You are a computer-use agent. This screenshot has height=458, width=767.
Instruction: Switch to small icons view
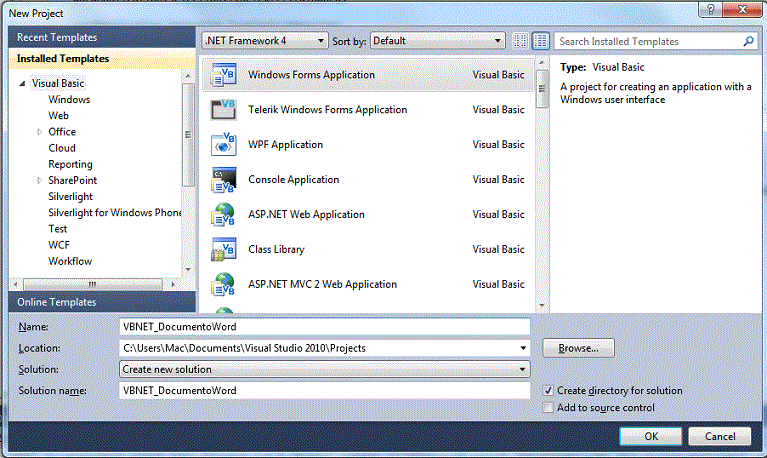[x=520, y=41]
